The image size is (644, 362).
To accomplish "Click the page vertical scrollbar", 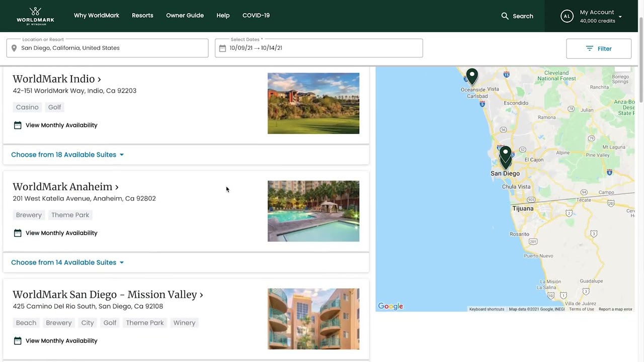I will (640, 60).
